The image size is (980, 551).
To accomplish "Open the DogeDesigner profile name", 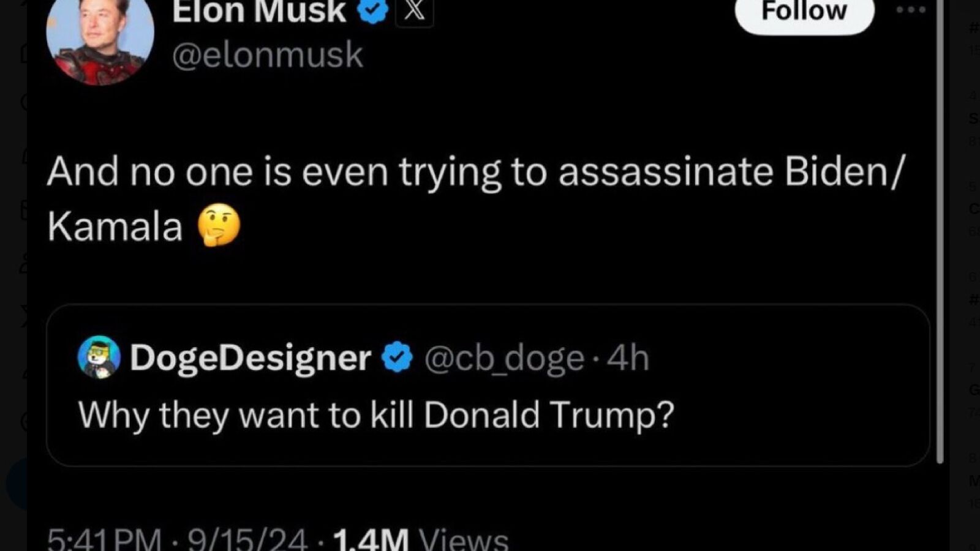I will coord(251,358).
